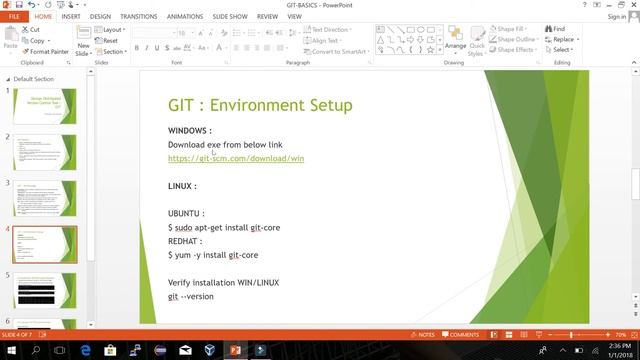Undo the last action
Viewport: 640px width, 360px height.
coord(31,5)
